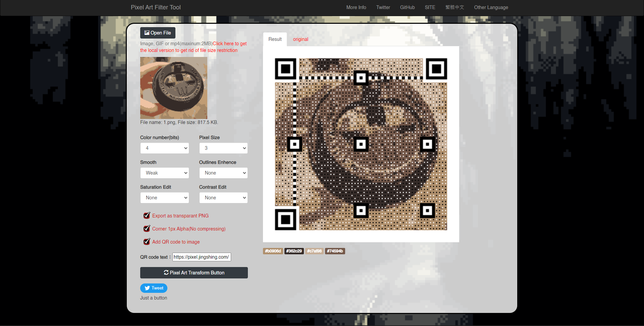The height and width of the screenshot is (326, 644).
Task: Click the file name and size text
Action: tap(179, 122)
